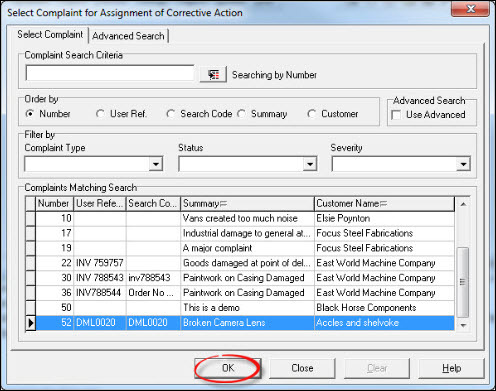Select the Summary order-by radio button
496x391 pixels.
click(241, 114)
